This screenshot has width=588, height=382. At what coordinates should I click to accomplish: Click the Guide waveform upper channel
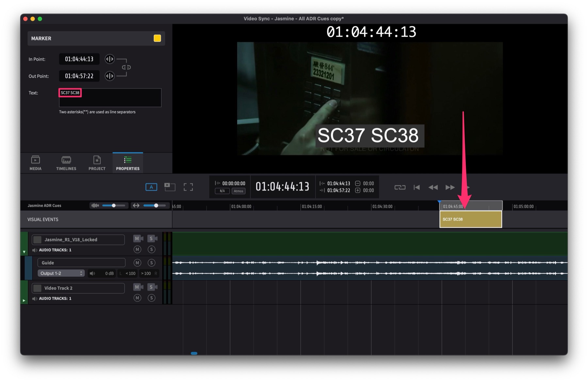tap(370, 263)
